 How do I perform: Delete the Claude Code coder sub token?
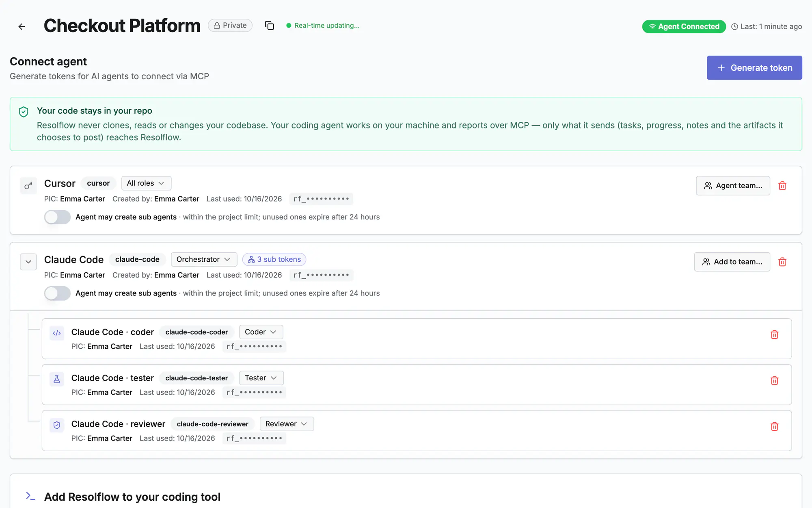[775, 334]
